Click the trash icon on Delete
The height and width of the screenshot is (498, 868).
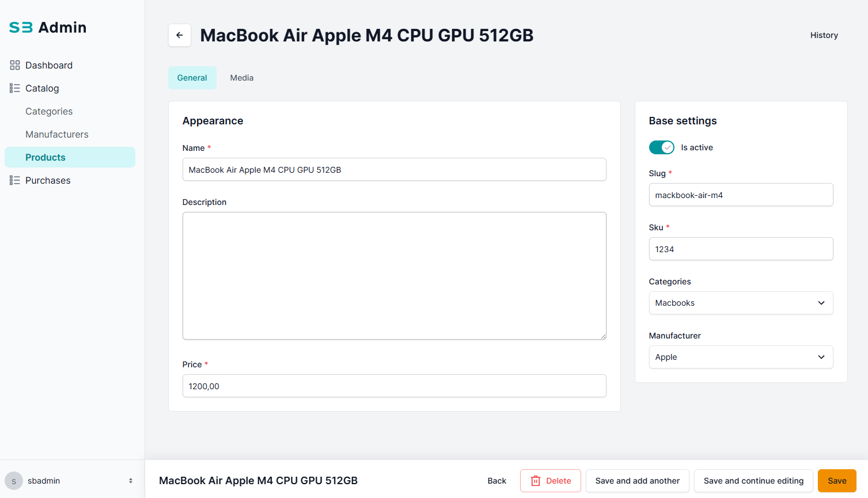click(x=536, y=481)
